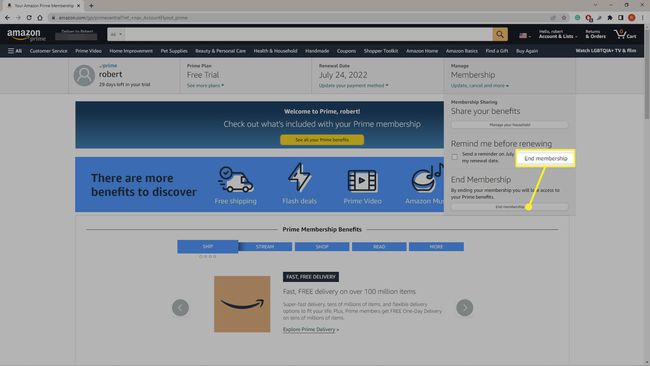Expand See more plans dropdown
The image size is (650, 366).
click(205, 85)
